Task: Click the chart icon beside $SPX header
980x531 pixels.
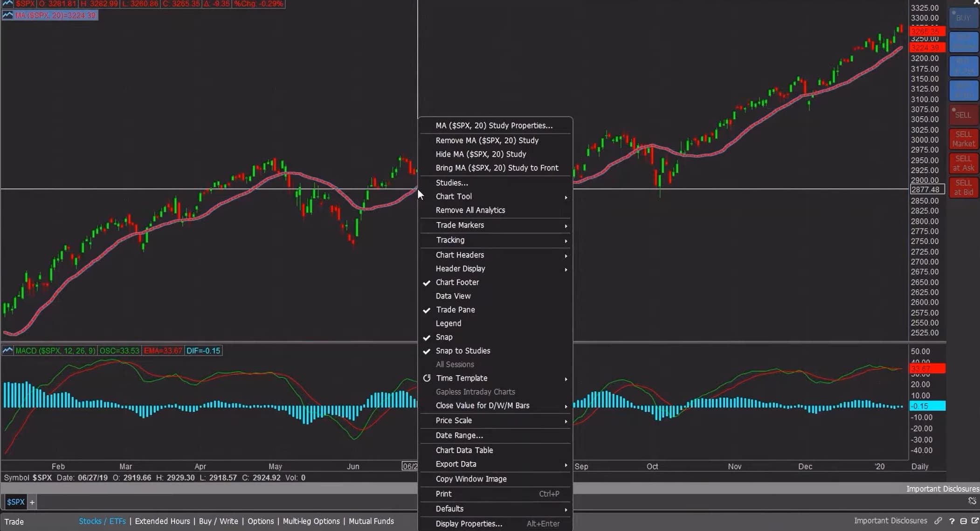Action: 7,3
